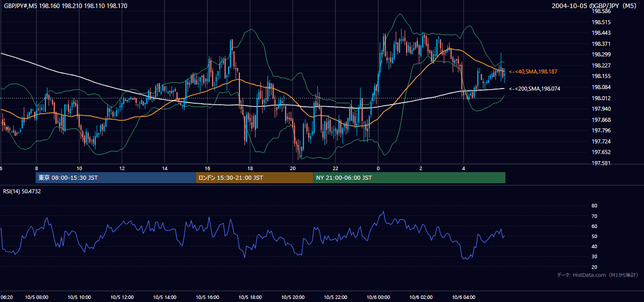Viewport: 644px width, 302px height.
Task: Click the 197.652 price axis label
Action: tap(602, 152)
